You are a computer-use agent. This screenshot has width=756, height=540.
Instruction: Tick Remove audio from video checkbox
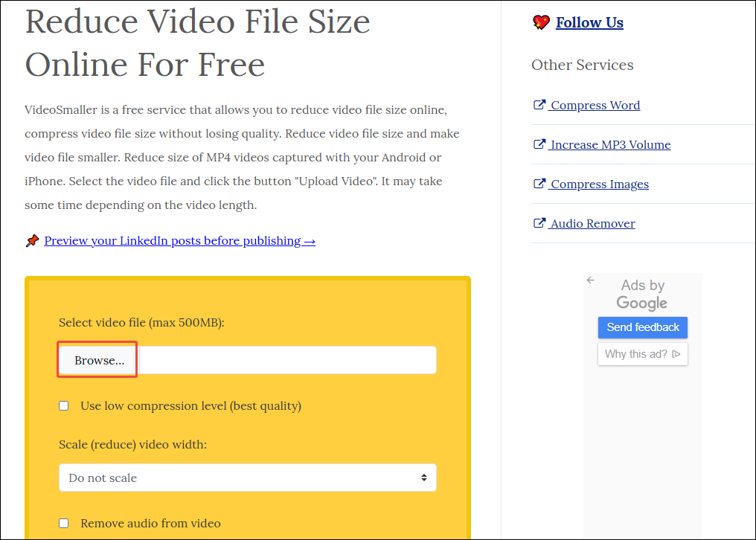coord(64,523)
